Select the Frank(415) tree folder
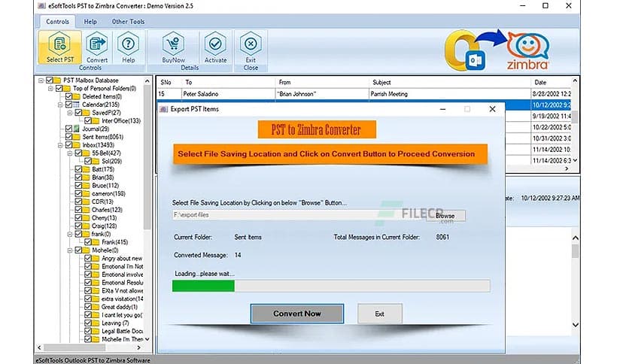 [x=114, y=242]
